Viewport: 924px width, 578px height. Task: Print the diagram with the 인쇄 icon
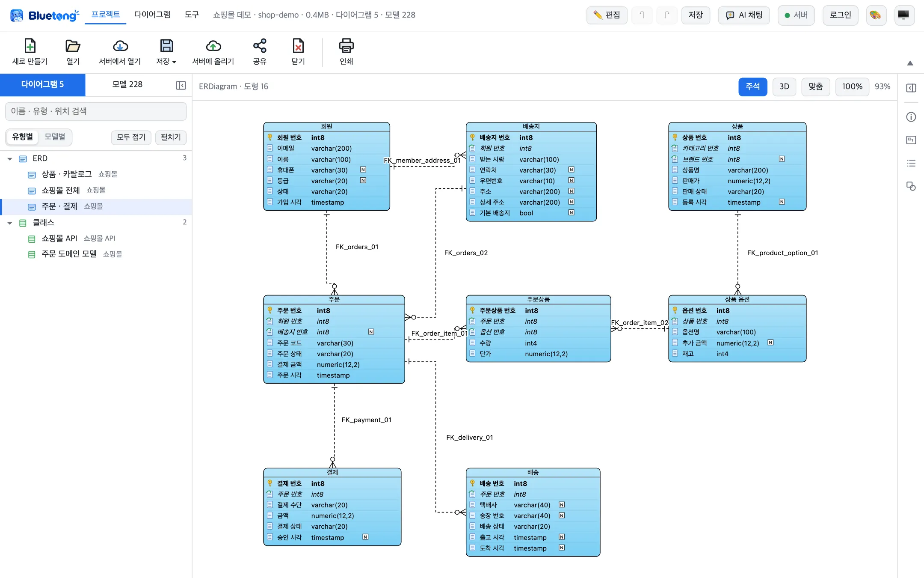(x=346, y=46)
